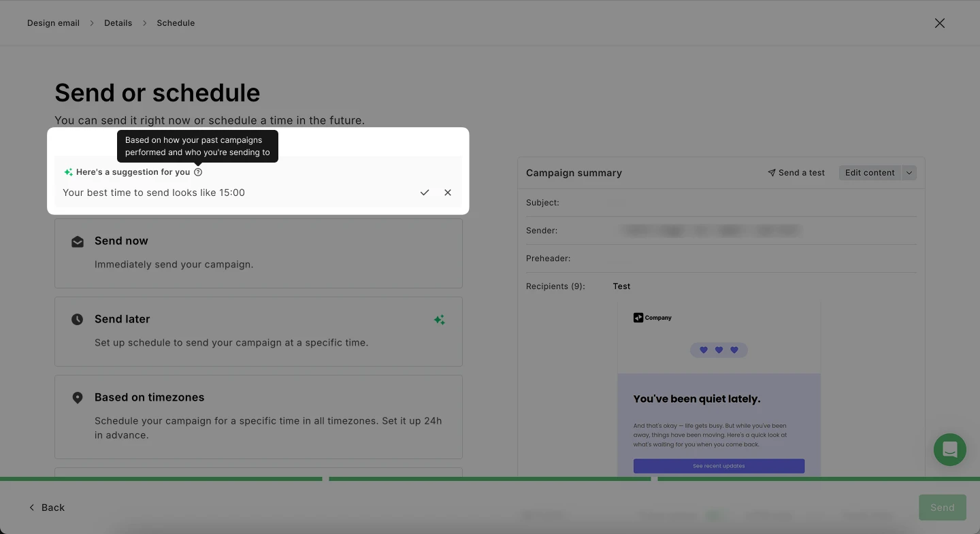This screenshot has width=980, height=534.
Task: Click the Schedule breadcrumb
Action: [x=176, y=23]
